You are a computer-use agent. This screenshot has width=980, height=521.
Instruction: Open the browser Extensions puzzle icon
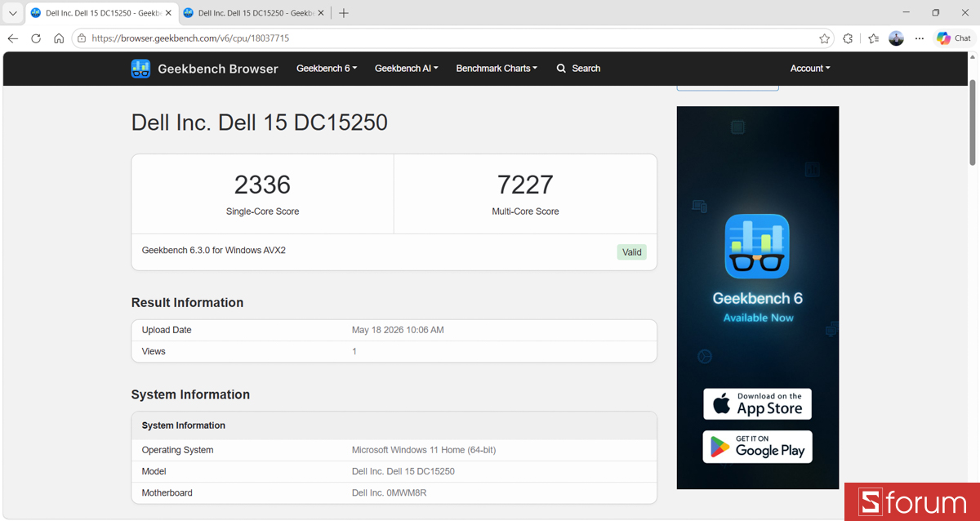(848, 38)
